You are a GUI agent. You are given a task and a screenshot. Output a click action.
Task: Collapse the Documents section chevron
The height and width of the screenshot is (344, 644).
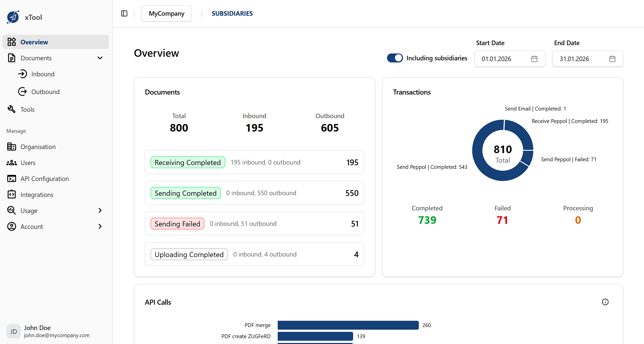point(100,58)
